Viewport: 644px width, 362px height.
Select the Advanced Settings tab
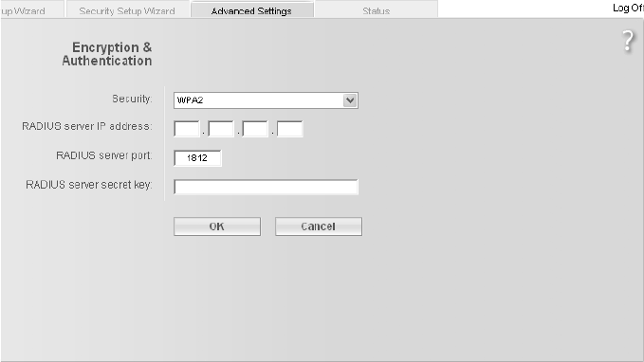click(251, 9)
